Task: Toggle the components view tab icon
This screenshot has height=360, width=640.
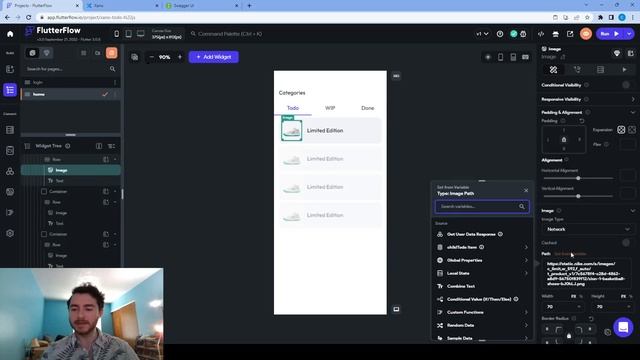Action: [x=47, y=53]
